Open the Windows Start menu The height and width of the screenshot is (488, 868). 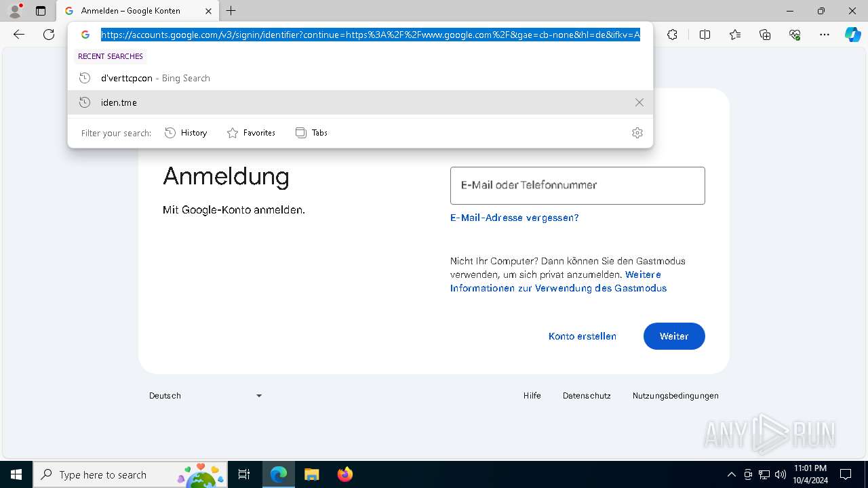[16, 474]
